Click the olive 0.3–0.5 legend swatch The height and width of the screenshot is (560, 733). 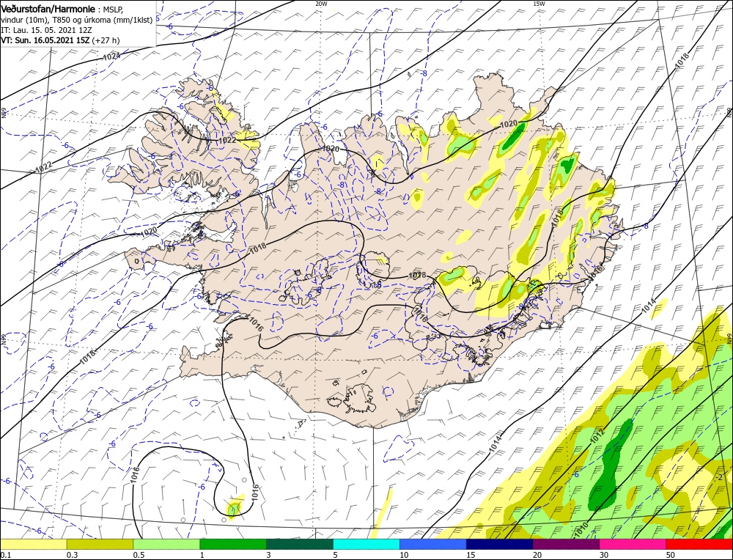tap(100, 544)
